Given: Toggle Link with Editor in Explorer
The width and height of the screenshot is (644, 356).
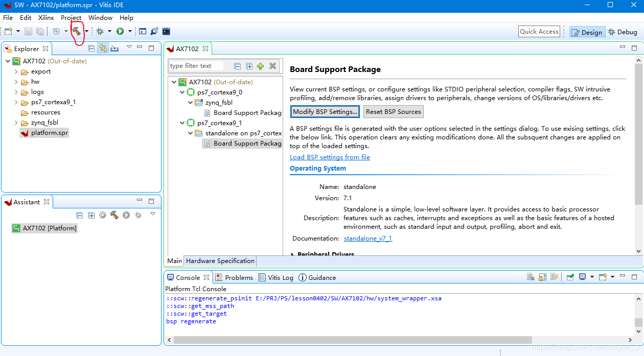Looking at the screenshot, I should 103,48.
